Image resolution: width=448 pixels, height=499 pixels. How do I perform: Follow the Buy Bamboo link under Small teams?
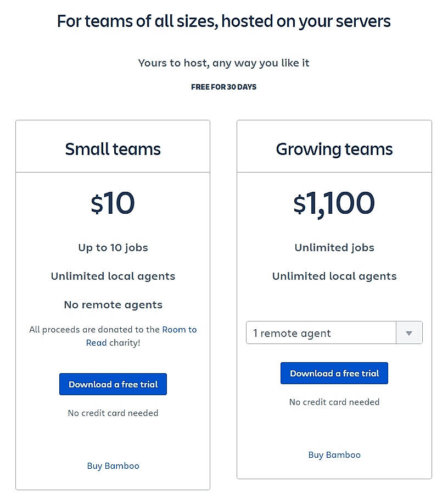click(113, 465)
